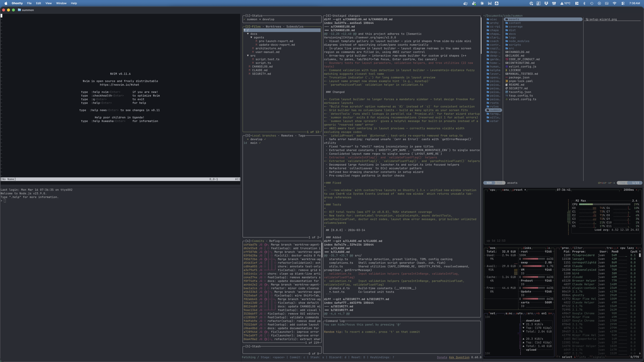Click the battery icon in the menu bar
The width and height of the screenshot is (644, 362).
607,3
